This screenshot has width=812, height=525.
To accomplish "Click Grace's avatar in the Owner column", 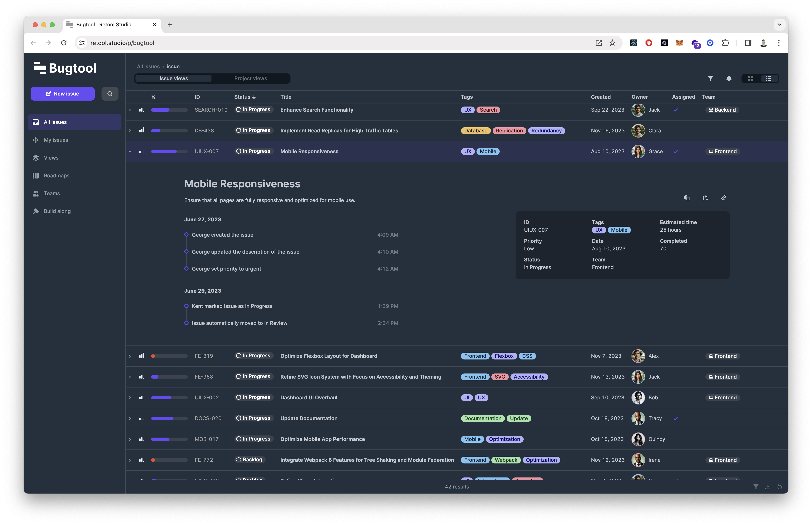I will 638,151.
